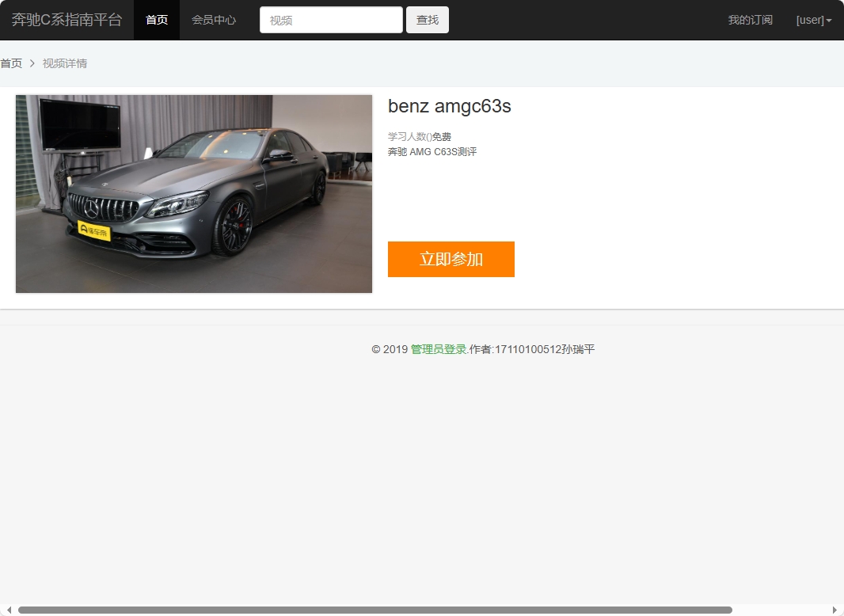
Task: Click the 奔驰 AMG C63S测评 description
Action: (x=432, y=152)
